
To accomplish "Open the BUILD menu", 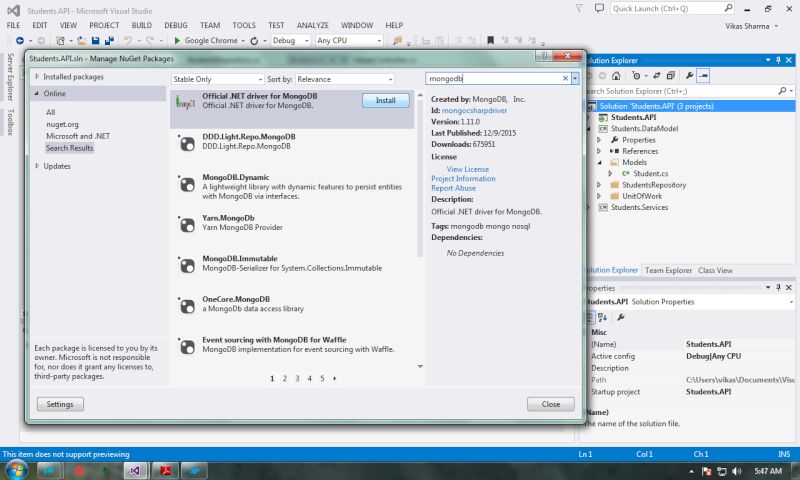I will tap(141, 25).
